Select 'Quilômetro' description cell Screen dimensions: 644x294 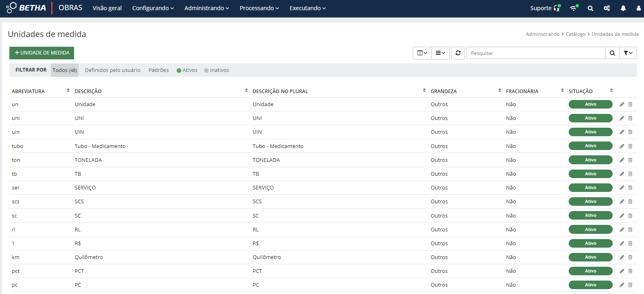89,257
